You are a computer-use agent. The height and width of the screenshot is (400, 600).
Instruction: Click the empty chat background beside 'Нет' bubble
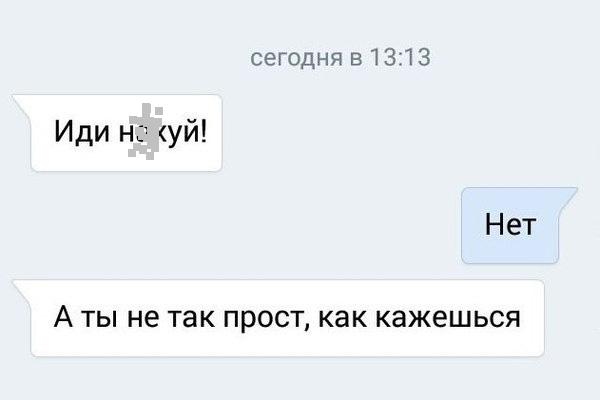[268, 225]
